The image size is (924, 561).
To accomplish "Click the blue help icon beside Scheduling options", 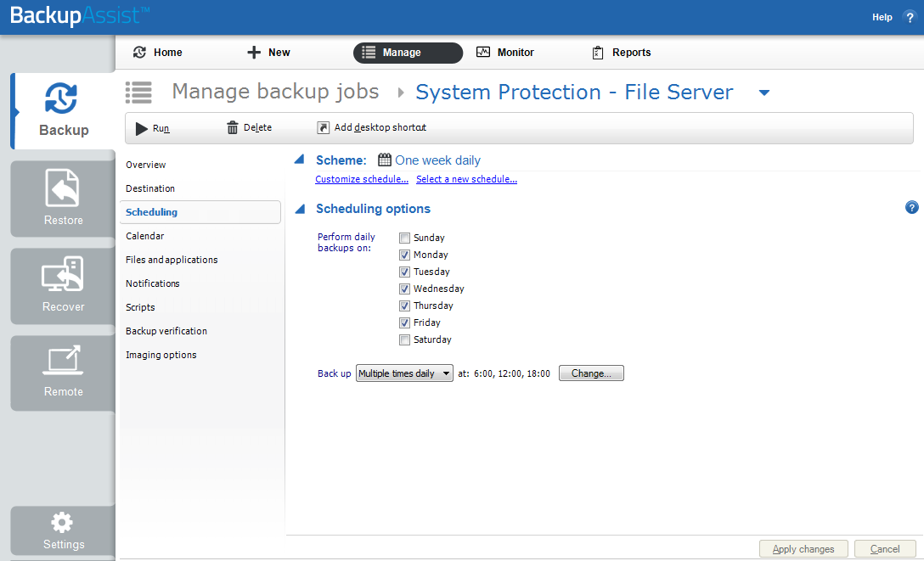I will [x=911, y=207].
